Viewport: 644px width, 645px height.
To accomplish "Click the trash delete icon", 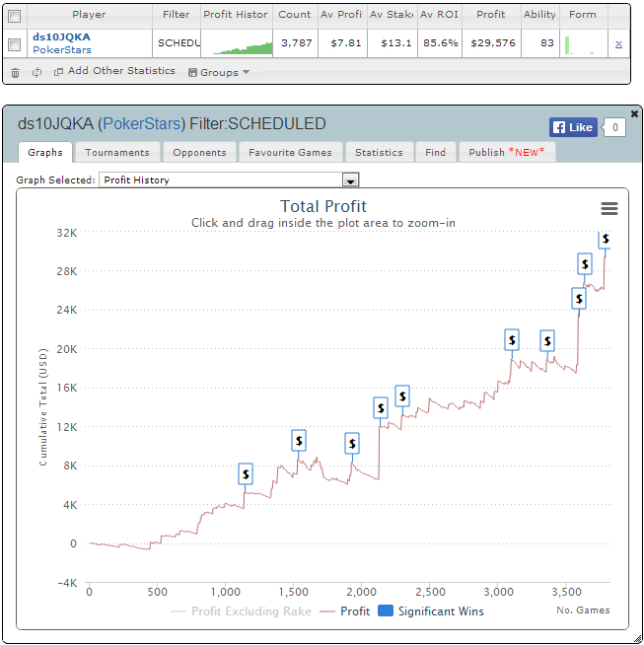I will tap(15, 72).
